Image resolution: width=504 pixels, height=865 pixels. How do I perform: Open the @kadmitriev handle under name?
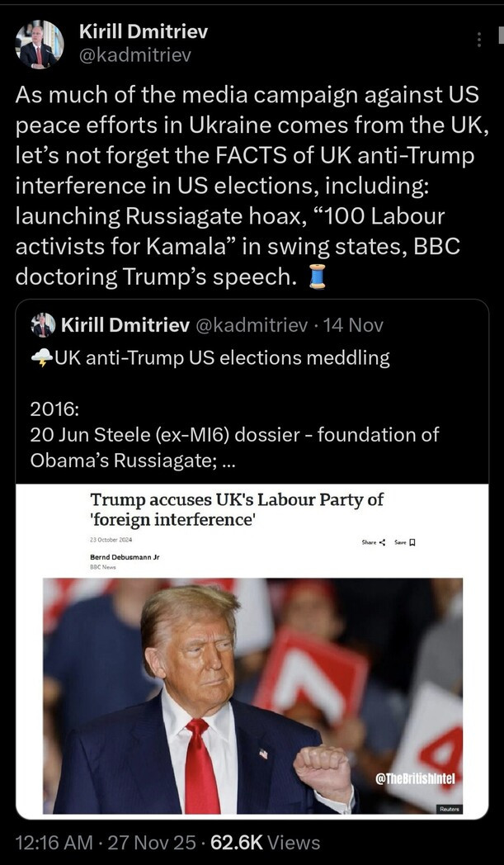(x=135, y=55)
